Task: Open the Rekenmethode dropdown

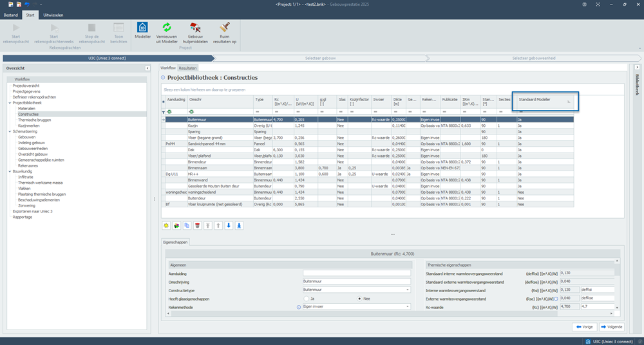Action: click(x=407, y=308)
